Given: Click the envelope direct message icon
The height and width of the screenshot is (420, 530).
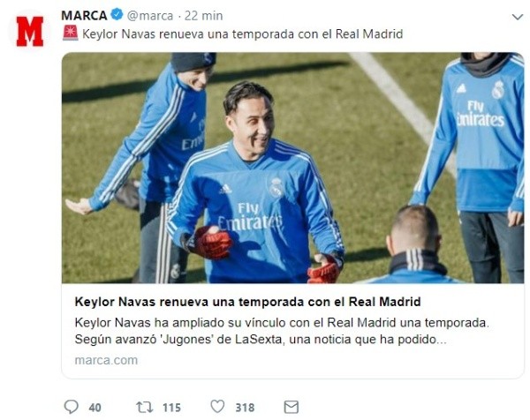Looking at the screenshot, I should click(x=291, y=407).
